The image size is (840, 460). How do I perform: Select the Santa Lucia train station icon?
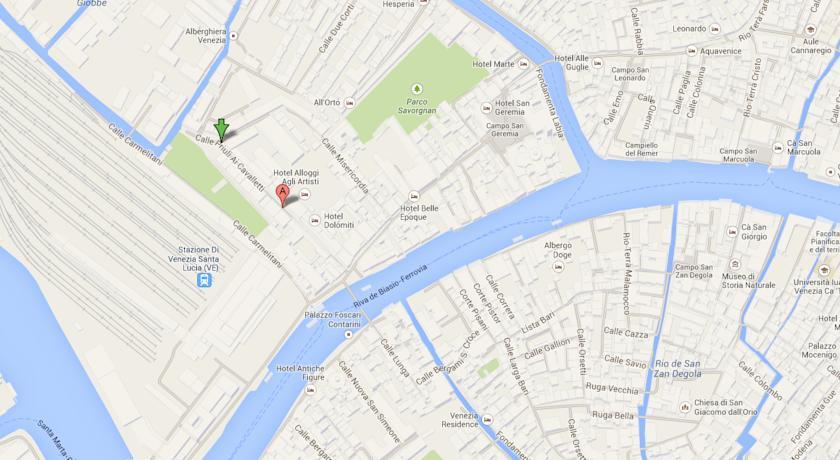[x=204, y=280]
